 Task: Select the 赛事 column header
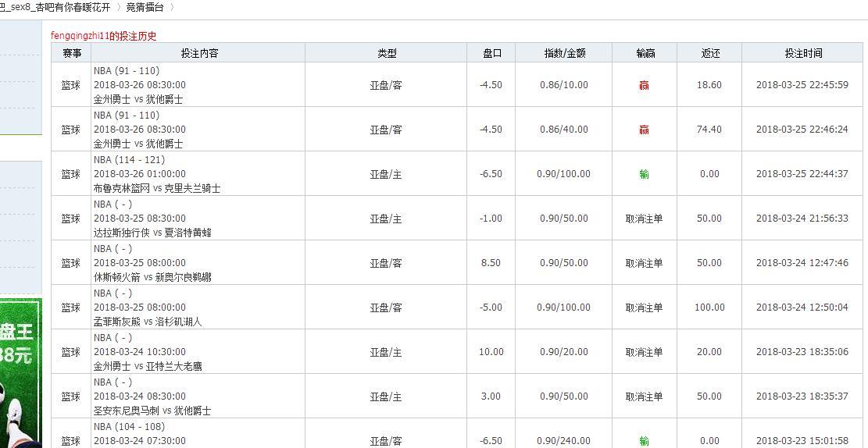tap(71, 53)
